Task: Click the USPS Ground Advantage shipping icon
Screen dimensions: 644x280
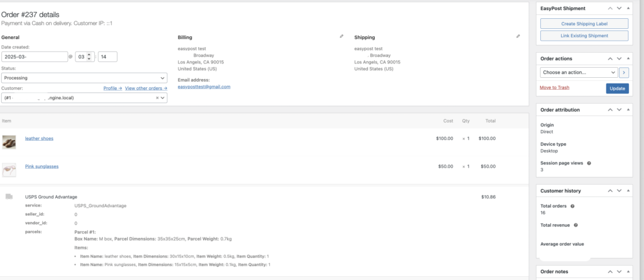Action: pyautogui.click(x=9, y=197)
